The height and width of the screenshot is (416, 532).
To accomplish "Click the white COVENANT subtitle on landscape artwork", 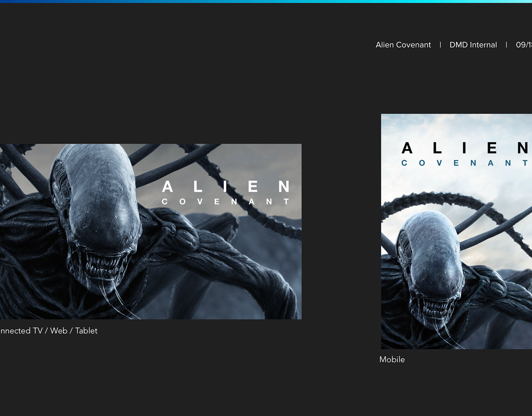I will [225, 201].
